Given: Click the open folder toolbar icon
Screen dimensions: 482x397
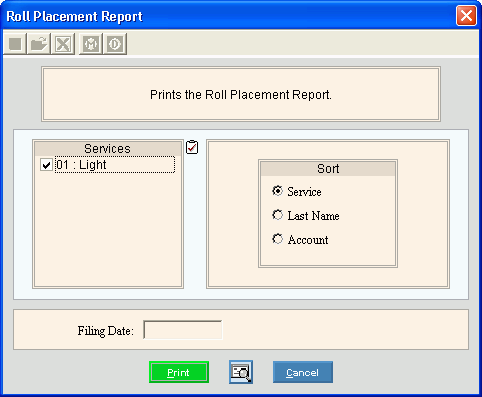Looking at the screenshot, I should [x=39, y=44].
